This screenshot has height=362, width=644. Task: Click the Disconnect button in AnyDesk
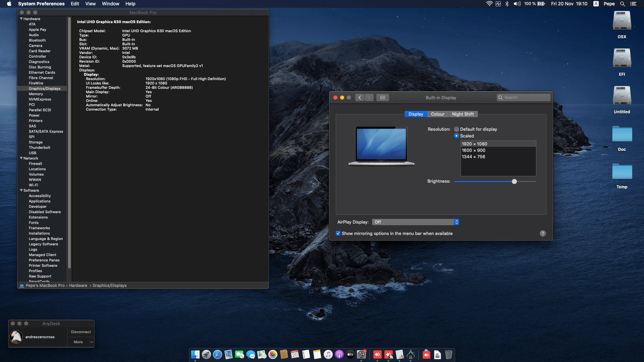(80, 332)
